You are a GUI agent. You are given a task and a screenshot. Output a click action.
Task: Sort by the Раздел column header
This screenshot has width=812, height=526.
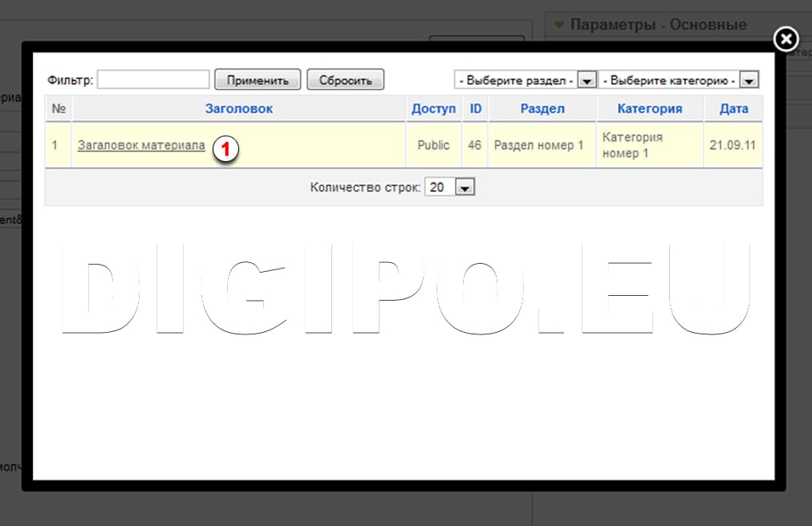tap(542, 109)
